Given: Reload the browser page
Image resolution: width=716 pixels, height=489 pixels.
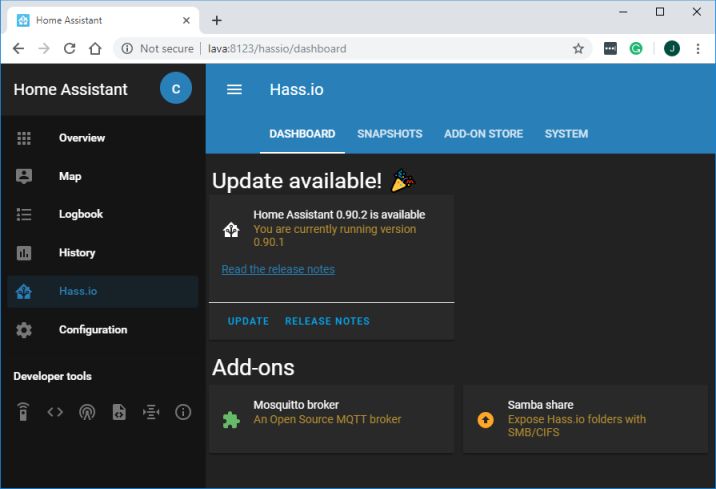Looking at the screenshot, I should tap(69, 48).
